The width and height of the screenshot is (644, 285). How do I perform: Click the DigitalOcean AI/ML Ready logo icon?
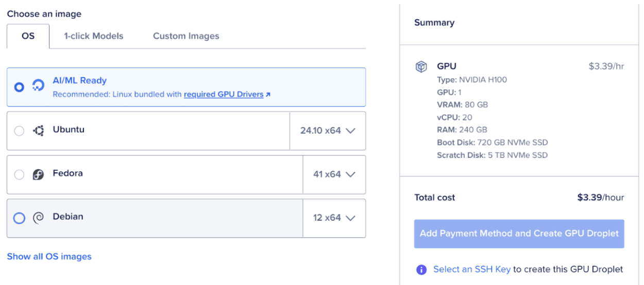pyautogui.click(x=38, y=86)
